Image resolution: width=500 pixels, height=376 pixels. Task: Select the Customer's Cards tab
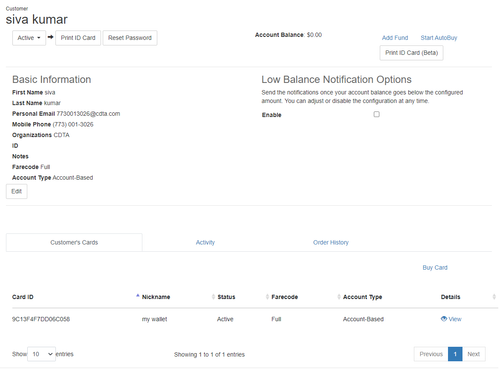tap(74, 242)
